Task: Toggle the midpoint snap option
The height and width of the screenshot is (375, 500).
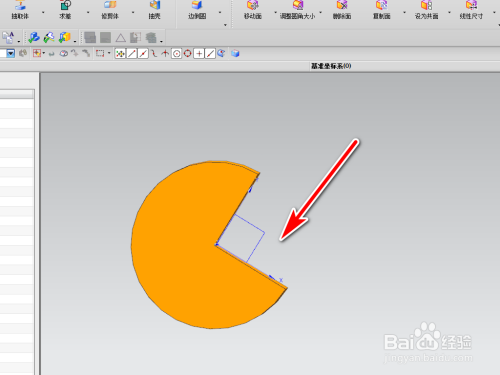Action: click(143, 53)
